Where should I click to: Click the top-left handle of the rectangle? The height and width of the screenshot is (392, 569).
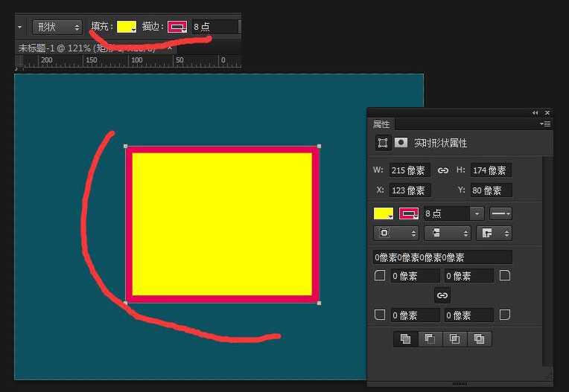click(126, 147)
